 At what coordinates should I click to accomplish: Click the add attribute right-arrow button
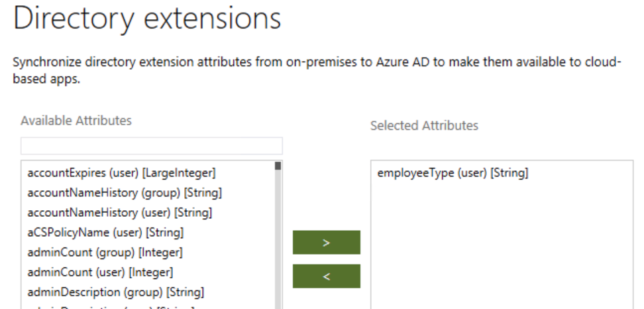tap(327, 243)
